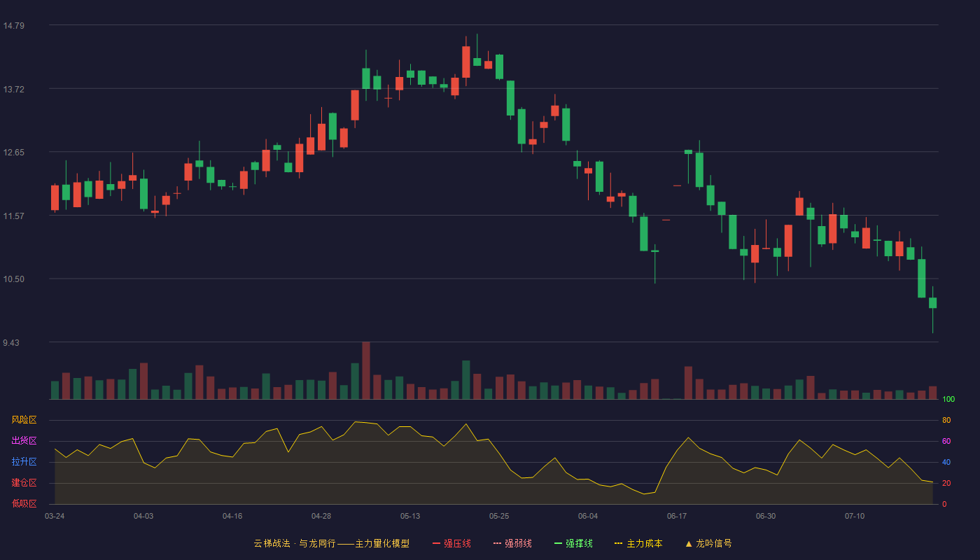Image resolution: width=980 pixels, height=560 pixels.
Task: Click the last green candlestick on the right
Action: [x=932, y=302]
